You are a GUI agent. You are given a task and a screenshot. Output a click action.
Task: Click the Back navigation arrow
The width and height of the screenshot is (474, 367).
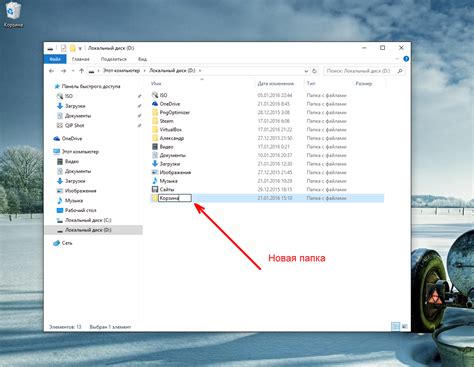coord(51,71)
